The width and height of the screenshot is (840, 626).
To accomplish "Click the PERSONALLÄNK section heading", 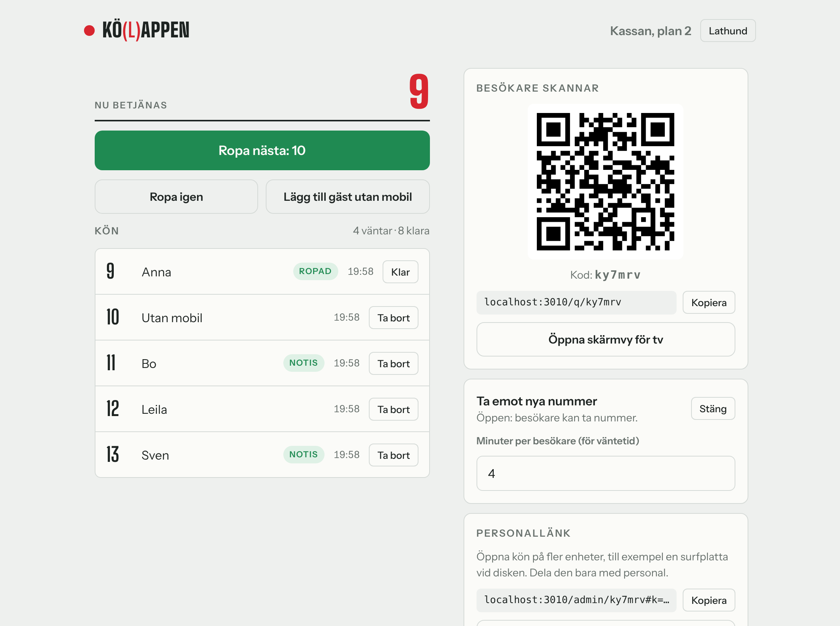I will 523,533.
